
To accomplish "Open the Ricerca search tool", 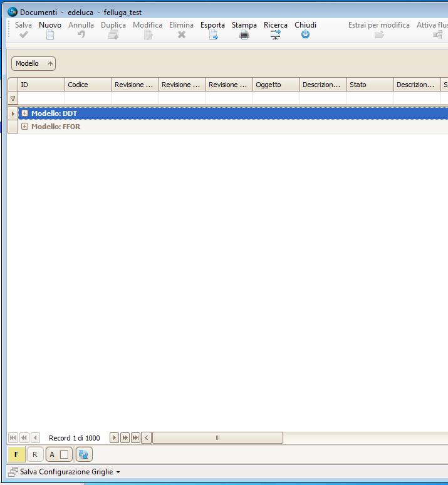I will [x=276, y=35].
